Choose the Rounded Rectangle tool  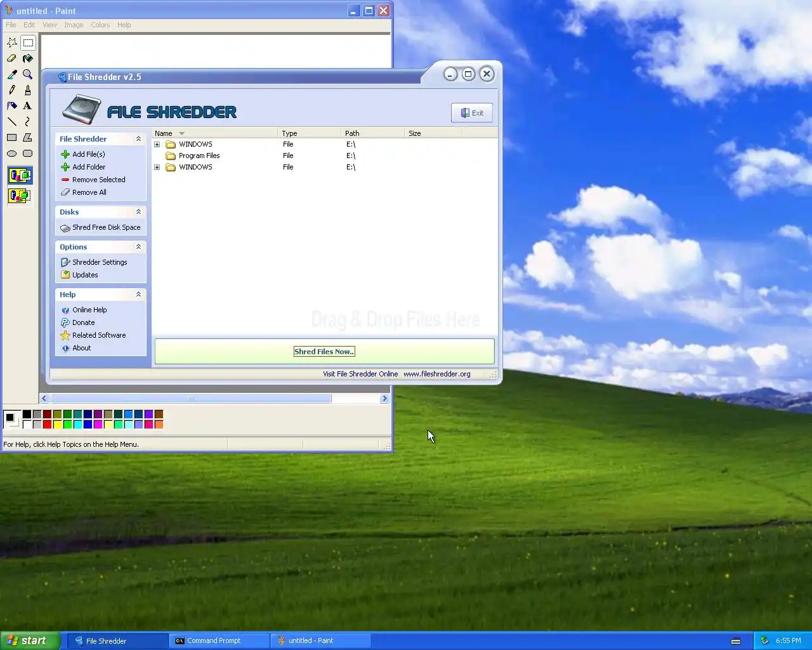[x=28, y=153]
